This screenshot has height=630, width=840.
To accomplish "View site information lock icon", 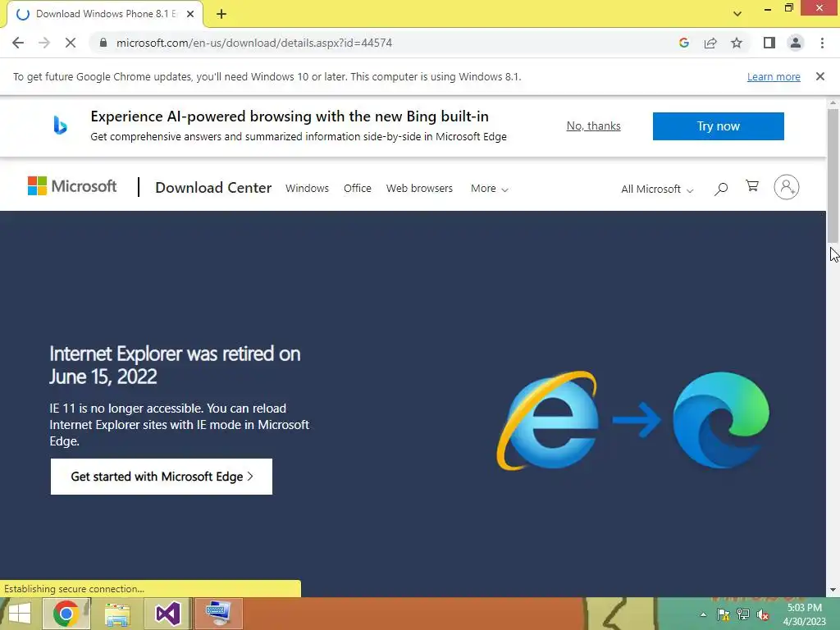I will coord(103,43).
